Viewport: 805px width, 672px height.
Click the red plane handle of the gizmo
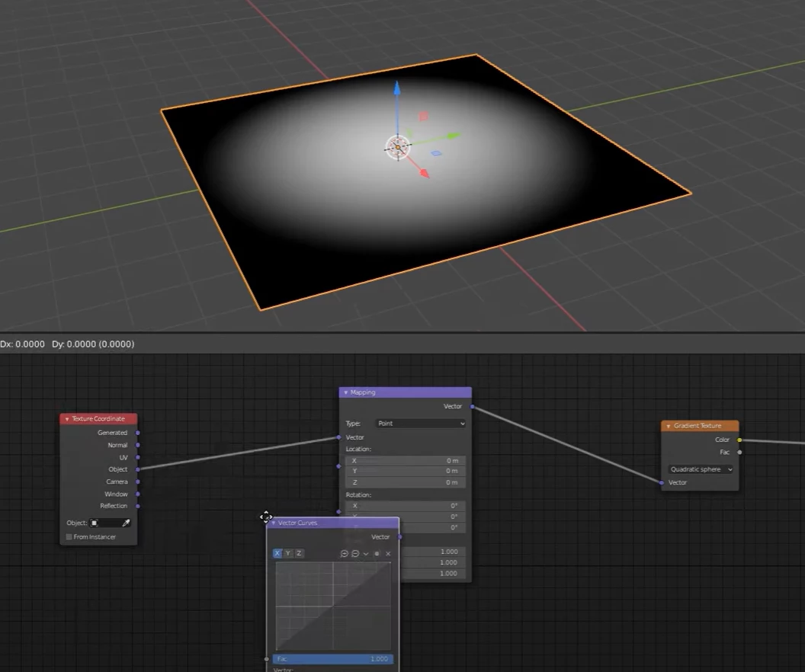423,117
